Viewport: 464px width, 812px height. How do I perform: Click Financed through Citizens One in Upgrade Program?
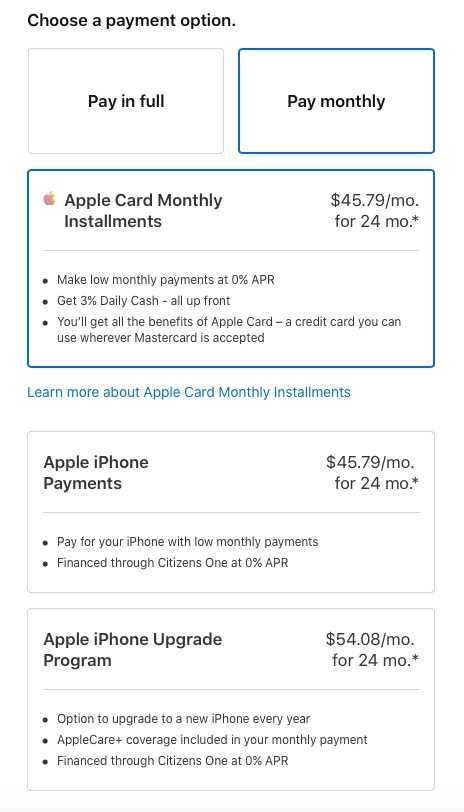(x=172, y=761)
